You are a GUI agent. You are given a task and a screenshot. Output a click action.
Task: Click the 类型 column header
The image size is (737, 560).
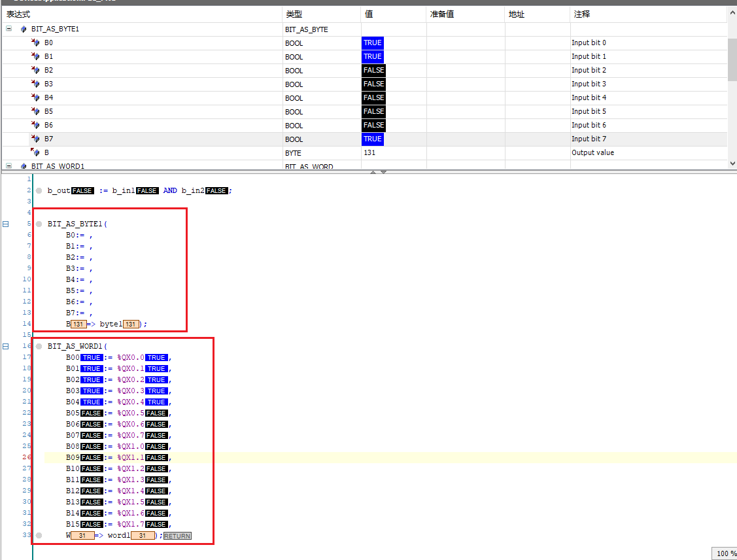(293, 14)
